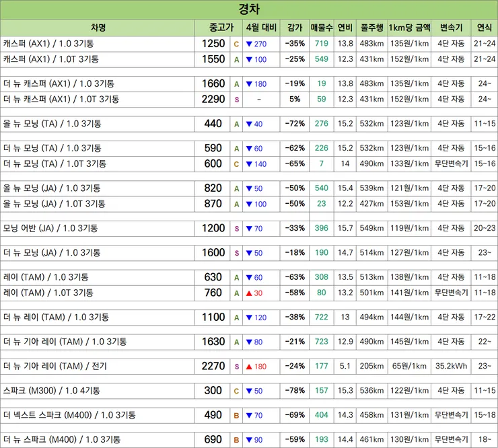Click model years 17~22
This screenshot has height=448, width=498.
[485, 317]
